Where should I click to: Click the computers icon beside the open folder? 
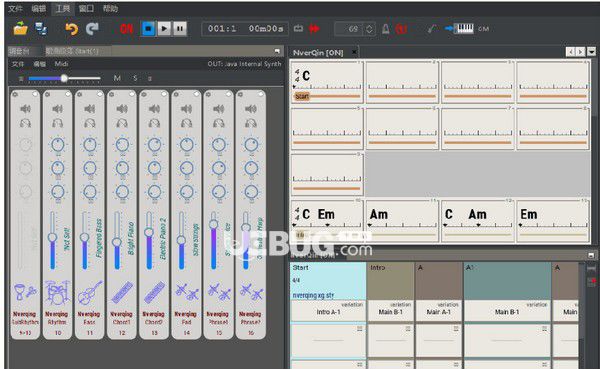[41, 29]
